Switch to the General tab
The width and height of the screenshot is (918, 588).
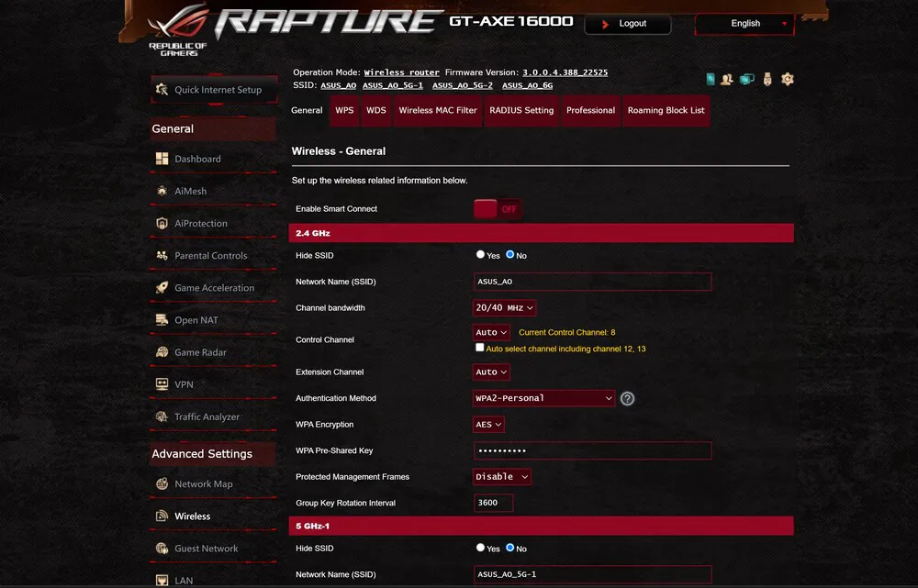307,110
